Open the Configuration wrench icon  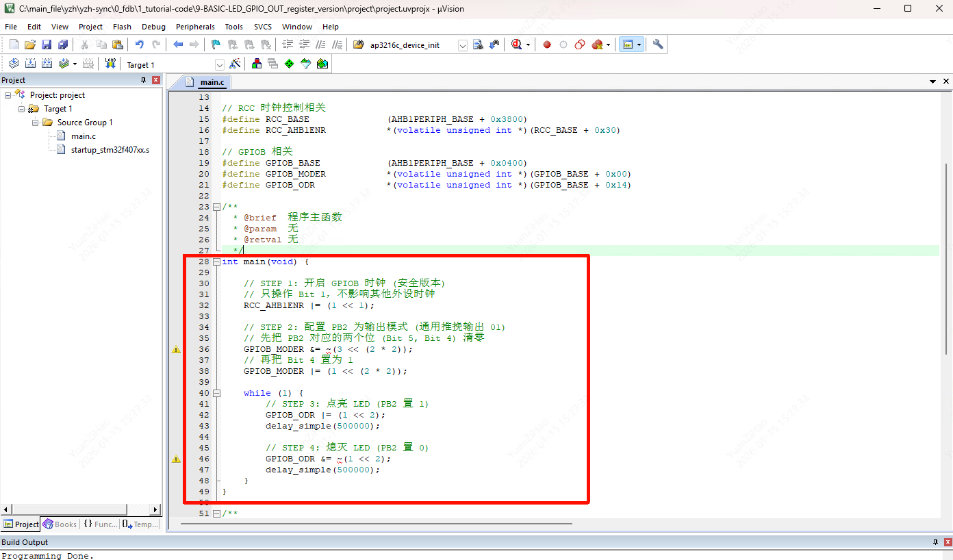tap(658, 44)
